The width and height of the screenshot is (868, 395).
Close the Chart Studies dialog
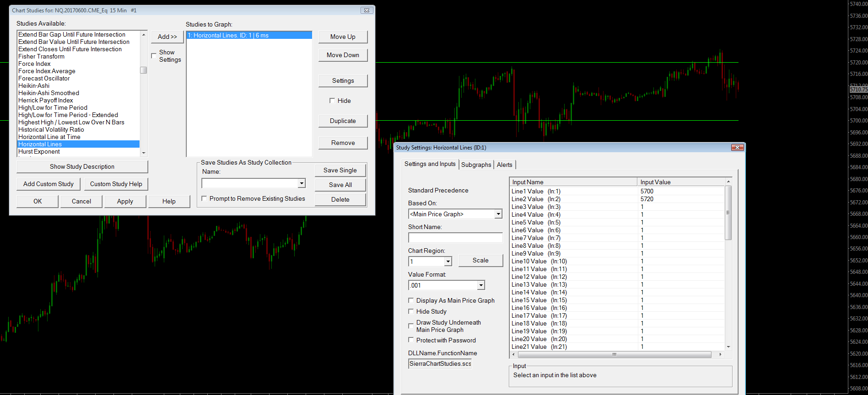[x=367, y=10]
